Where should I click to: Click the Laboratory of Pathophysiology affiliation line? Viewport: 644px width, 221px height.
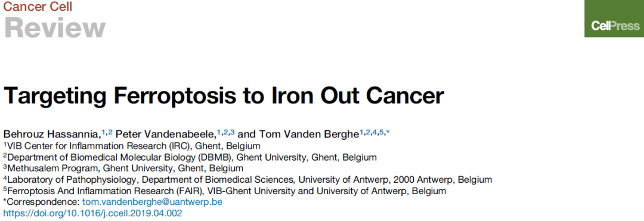[x=247, y=180]
